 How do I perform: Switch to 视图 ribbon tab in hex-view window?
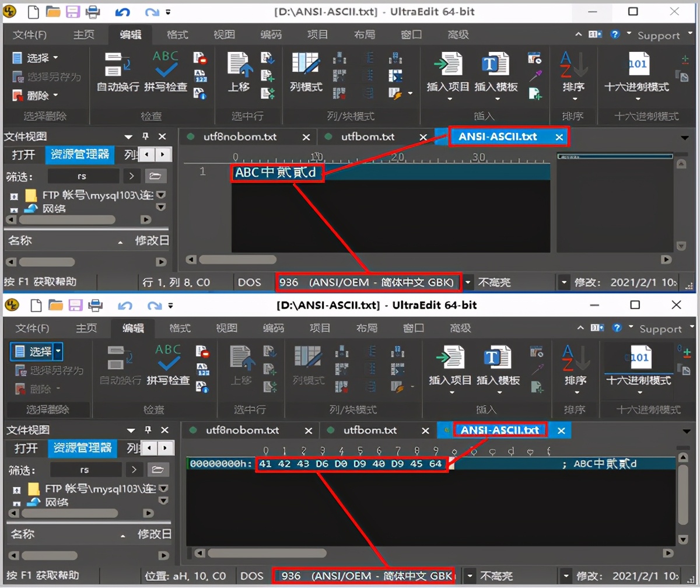(226, 328)
